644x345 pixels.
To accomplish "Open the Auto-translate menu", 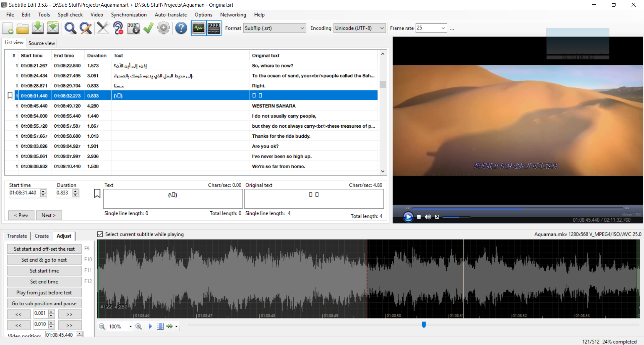I will (171, 15).
